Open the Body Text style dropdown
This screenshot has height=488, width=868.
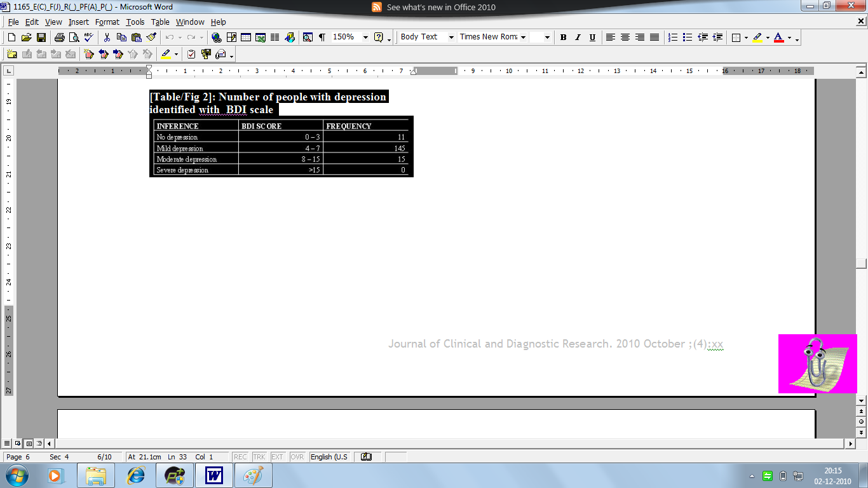[451, 37]
